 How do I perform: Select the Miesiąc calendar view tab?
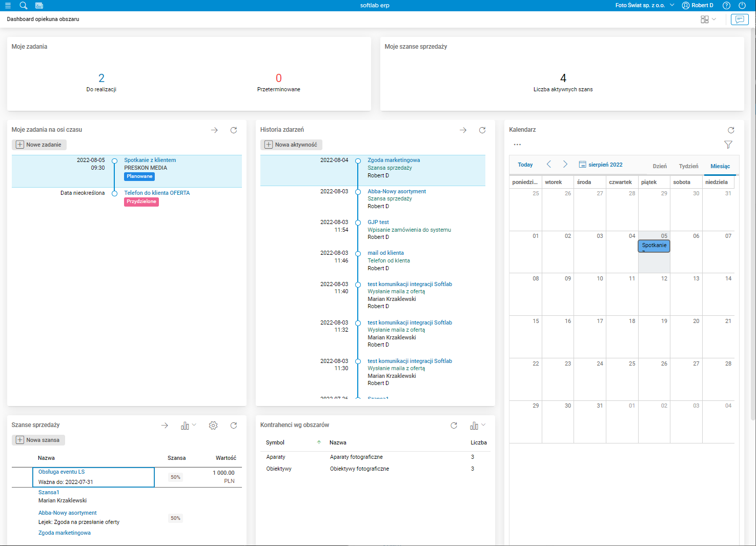click(720, 166)
